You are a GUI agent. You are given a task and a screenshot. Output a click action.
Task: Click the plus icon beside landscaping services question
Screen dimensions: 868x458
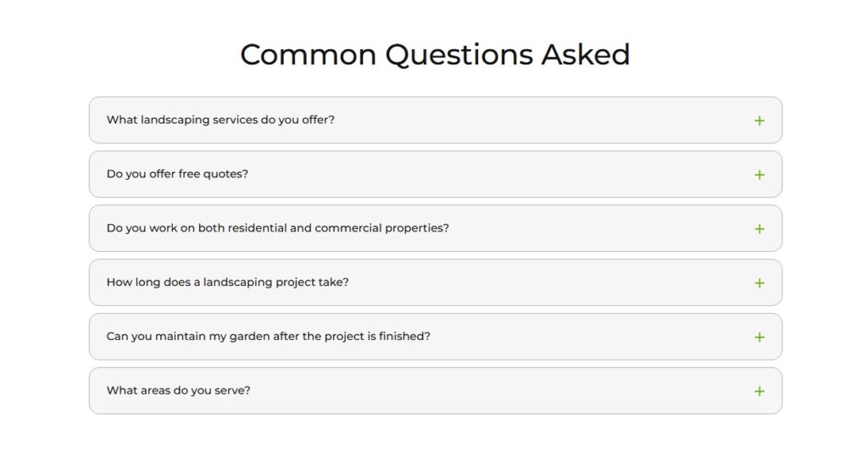point(759,120)
